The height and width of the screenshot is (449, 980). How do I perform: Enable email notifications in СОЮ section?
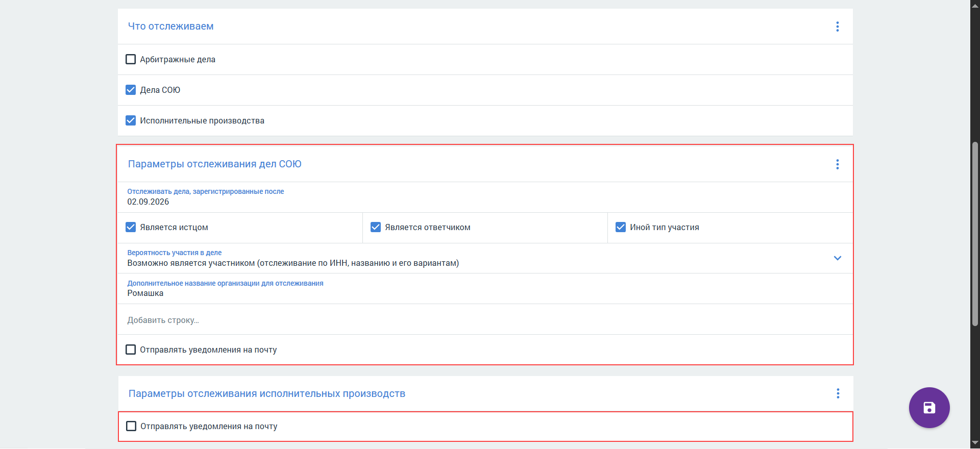click(x=131, y=350)
